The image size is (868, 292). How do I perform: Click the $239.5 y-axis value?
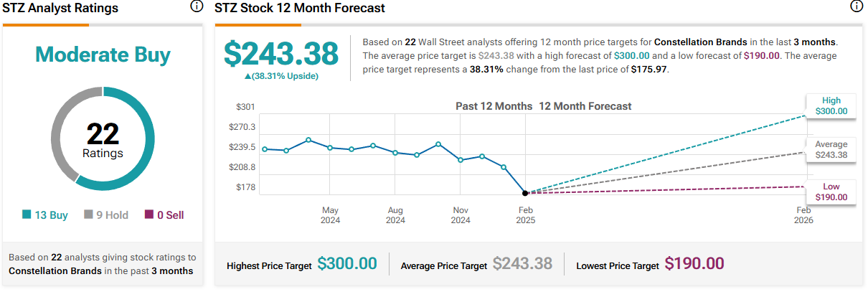[241, 147]
